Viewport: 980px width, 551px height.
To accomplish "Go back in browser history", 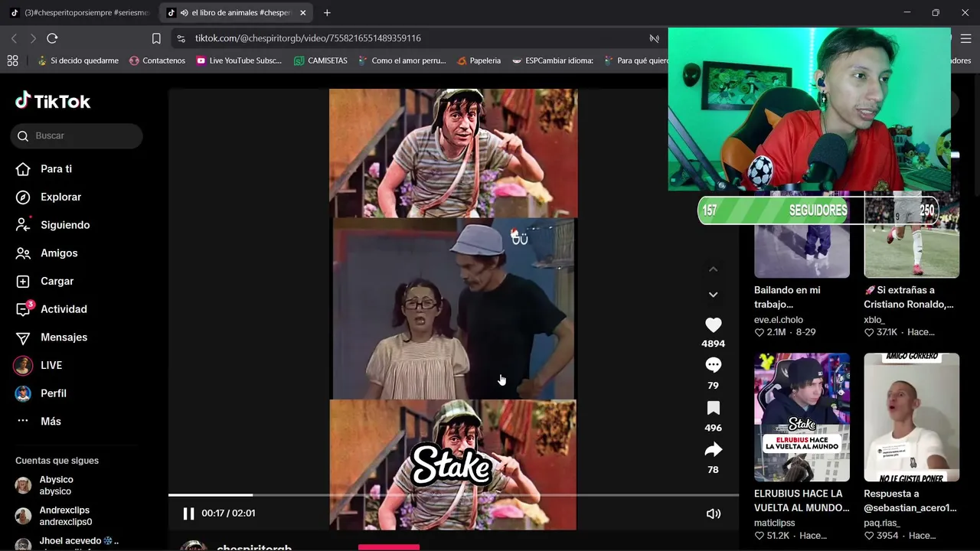I will tap(14, 38).
